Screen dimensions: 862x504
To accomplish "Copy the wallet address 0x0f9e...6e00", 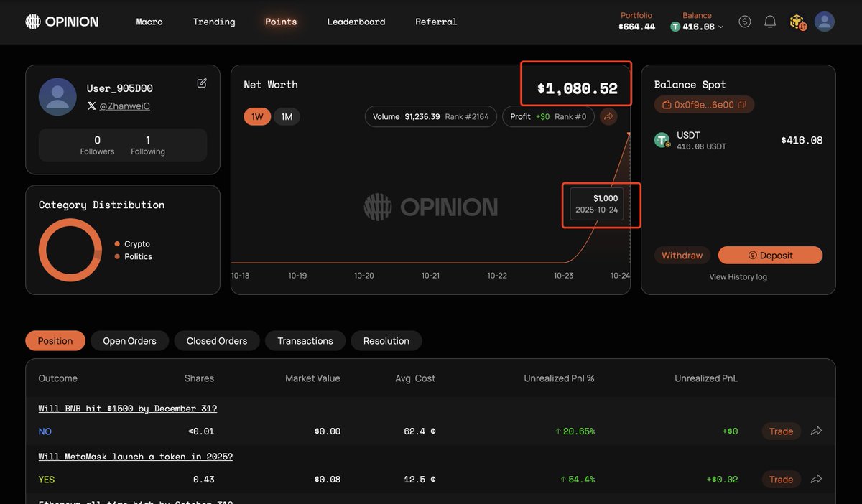I will click(741, 105).
